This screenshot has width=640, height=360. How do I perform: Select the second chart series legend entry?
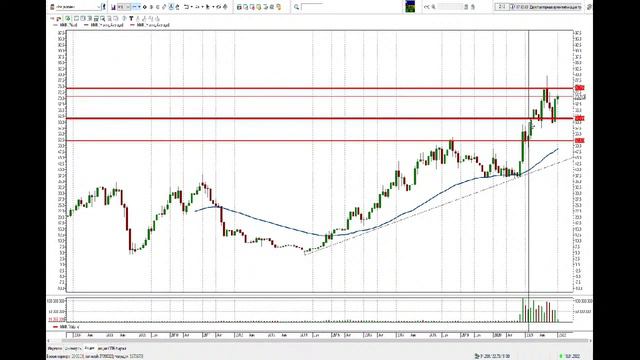(103, 25)
